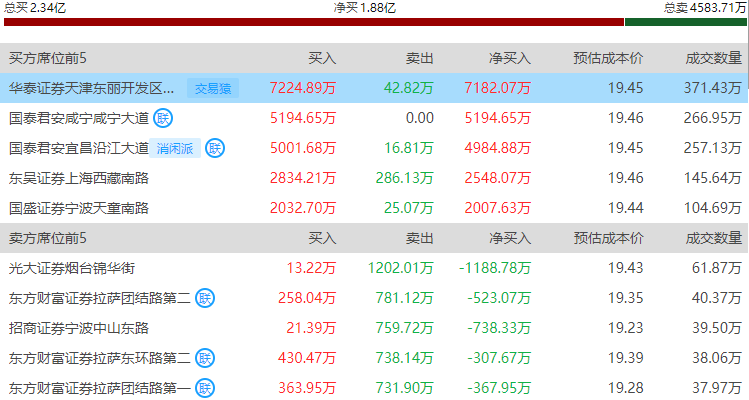Click sell value 286.13万
This screenshot has width=749, height=400.
coord(404,178)
